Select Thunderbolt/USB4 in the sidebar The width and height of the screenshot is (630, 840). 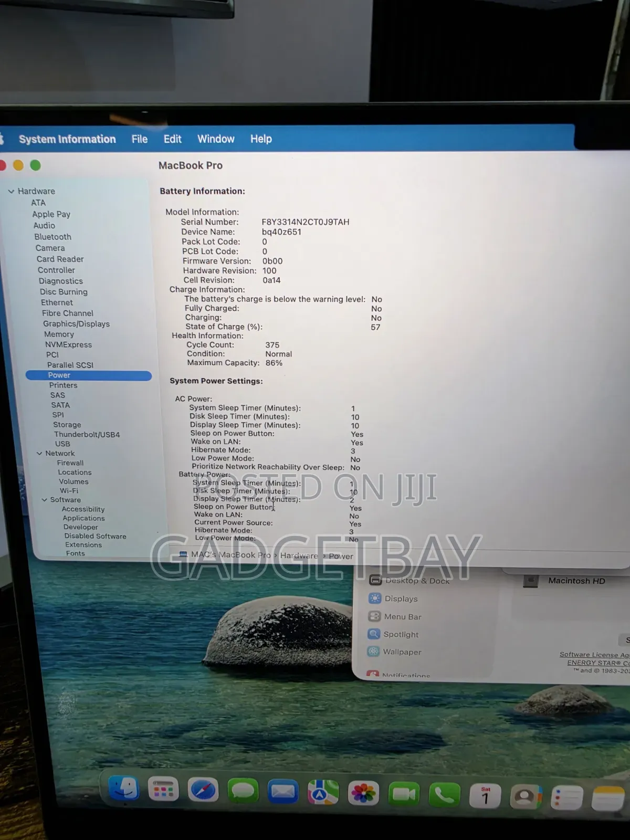(x=87, y=434)
